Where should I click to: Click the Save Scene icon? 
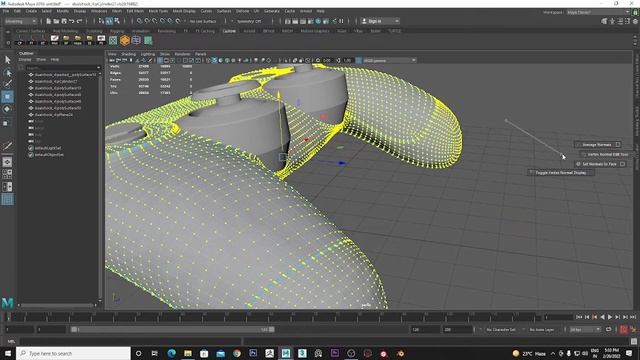pyautogui.click(x=64, y=21)
